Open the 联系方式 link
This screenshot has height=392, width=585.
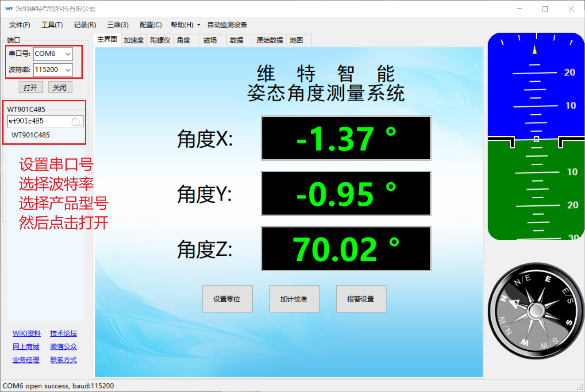point(63,360)
